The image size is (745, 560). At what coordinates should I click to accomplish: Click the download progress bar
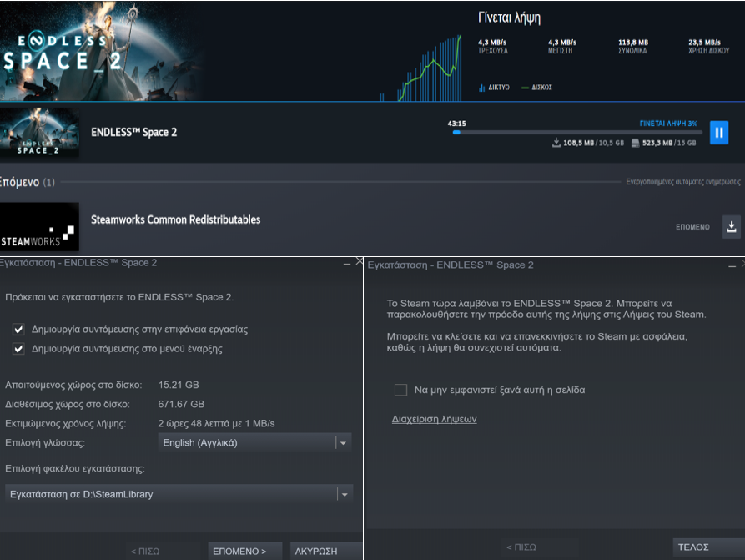point(577,133)
